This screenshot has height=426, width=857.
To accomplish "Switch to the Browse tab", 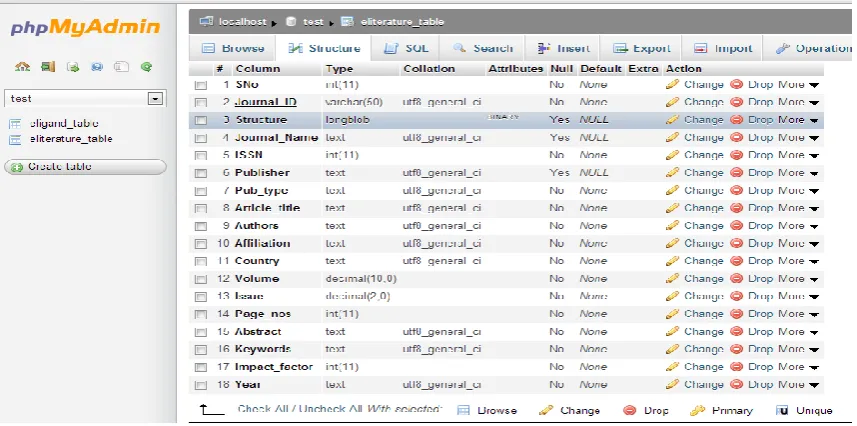I will pyautogui.click(x=233, y=48).
